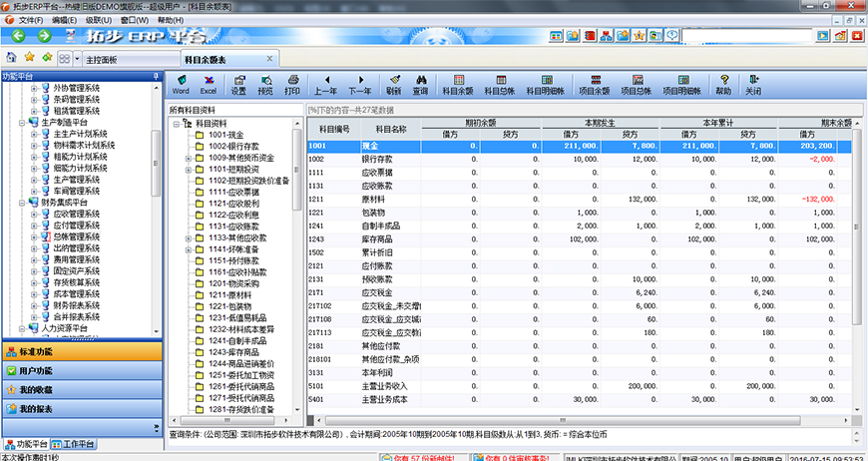Go to the 下一年 next year
The image size is (868, 461).
coord(360,84)
